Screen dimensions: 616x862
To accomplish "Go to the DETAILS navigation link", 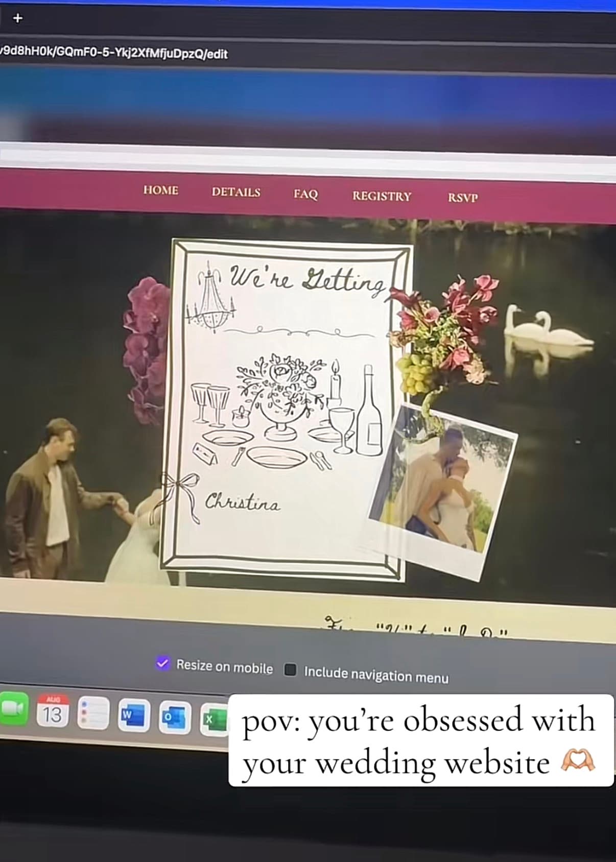I will (236, 192).
